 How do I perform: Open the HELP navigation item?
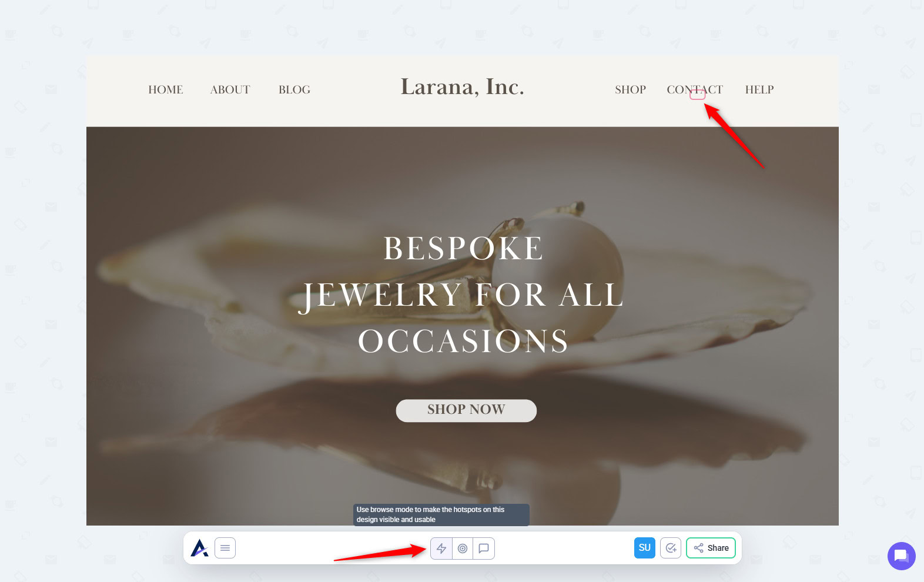(759, 89)
